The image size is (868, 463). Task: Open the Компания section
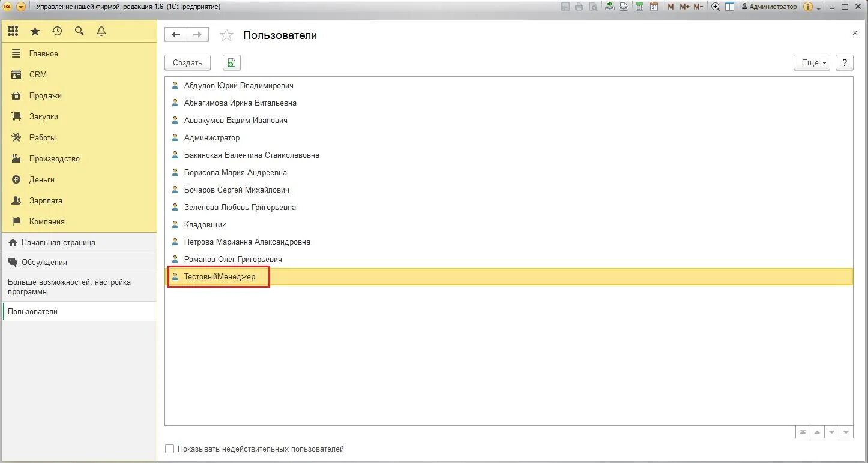pos(79,221)
